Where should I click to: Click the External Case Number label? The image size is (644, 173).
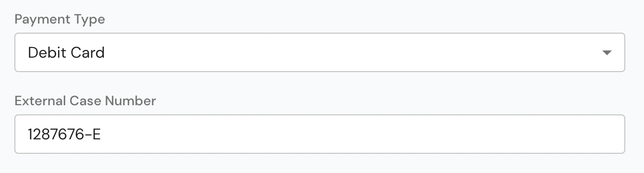85,101
